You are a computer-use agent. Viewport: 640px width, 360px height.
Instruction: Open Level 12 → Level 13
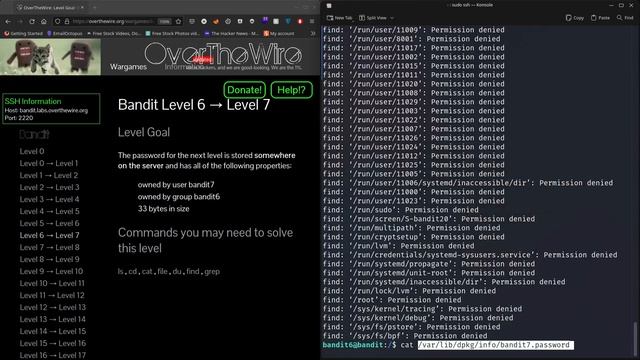click(53, 307)
